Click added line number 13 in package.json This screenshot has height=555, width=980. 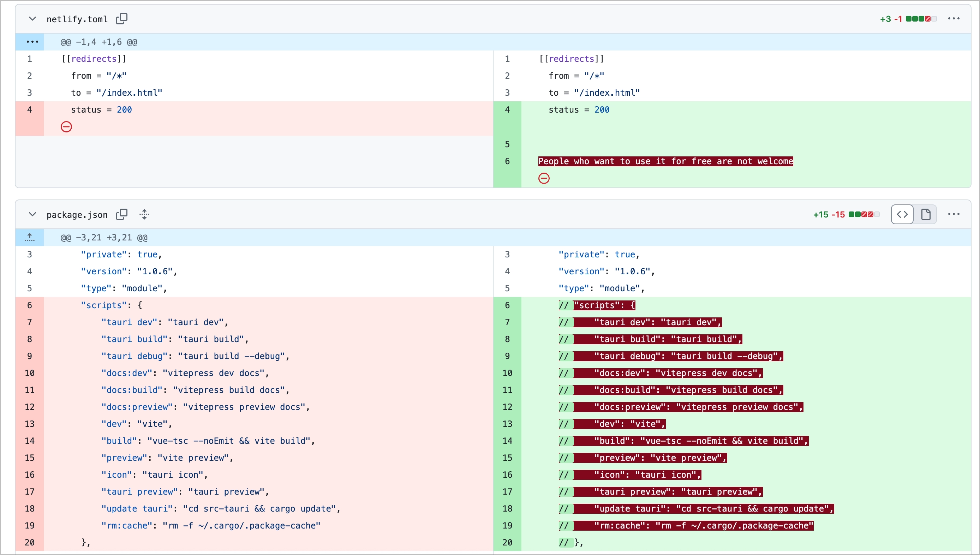click(x=507, y=424)
